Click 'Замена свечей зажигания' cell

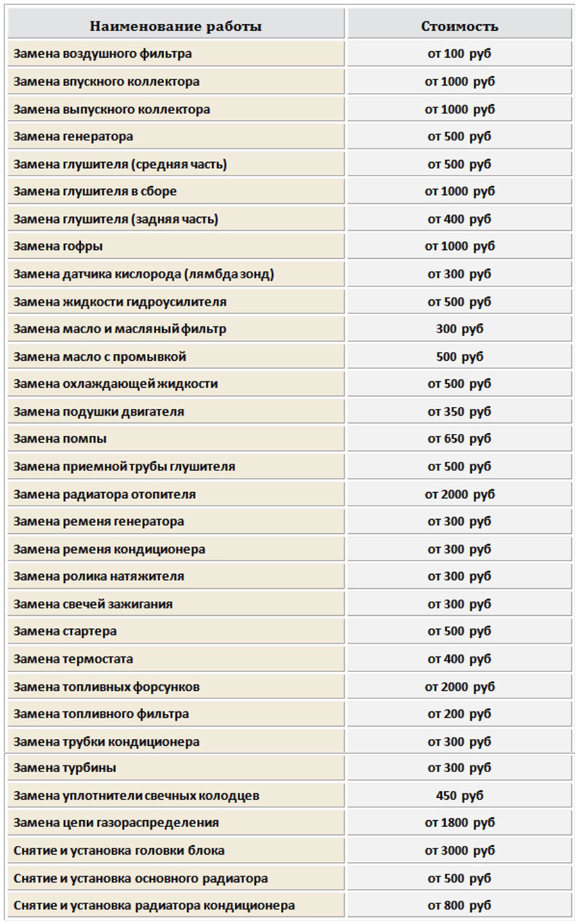(x=93, y=604)
